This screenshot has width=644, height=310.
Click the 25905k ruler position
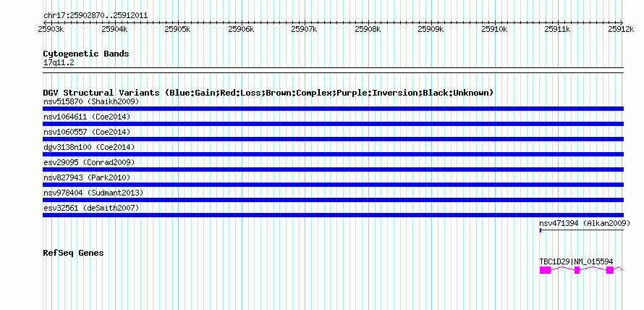[x=178, y=29]
